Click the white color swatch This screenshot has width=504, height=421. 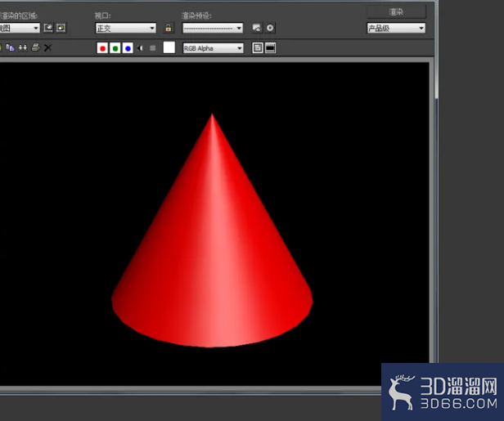(x=169, y=47)
